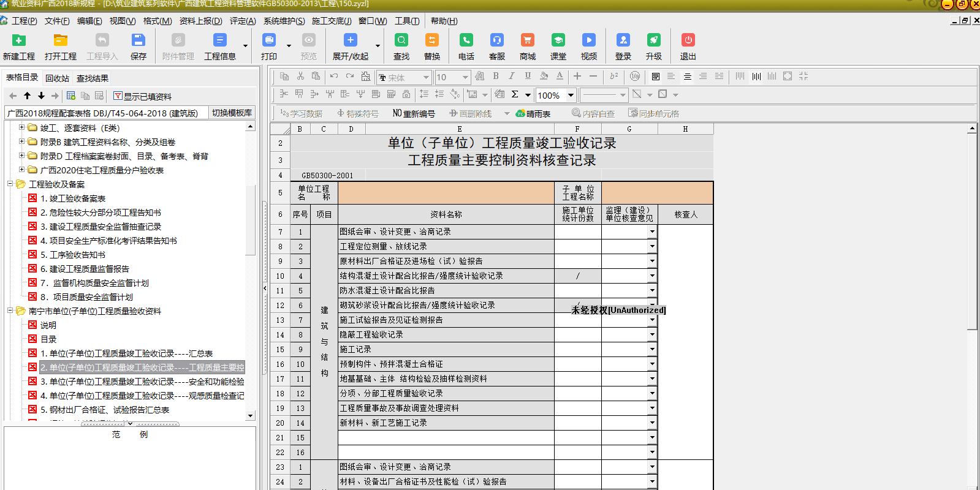Expand the 竣工、逐套资料（E类）folder

(22, 127)
